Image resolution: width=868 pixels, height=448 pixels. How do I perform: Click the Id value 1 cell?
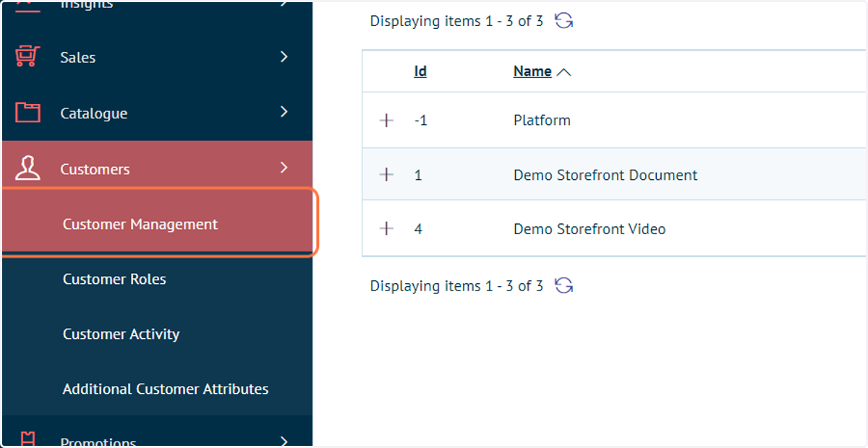(418, 175)
